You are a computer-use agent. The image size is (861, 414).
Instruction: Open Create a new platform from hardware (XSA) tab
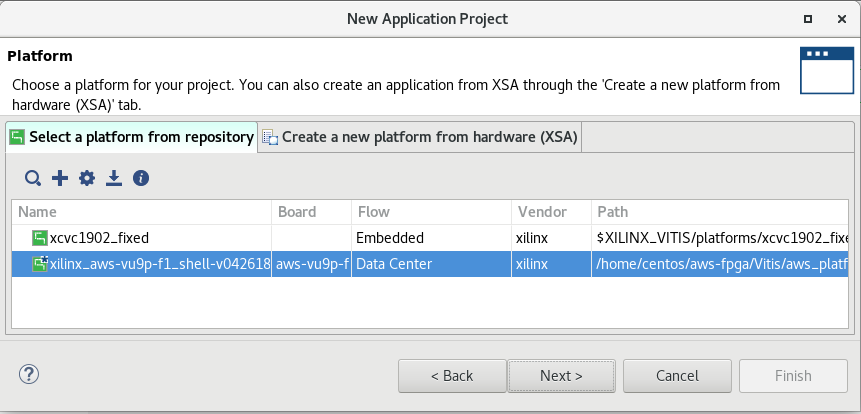pos(420,137)
